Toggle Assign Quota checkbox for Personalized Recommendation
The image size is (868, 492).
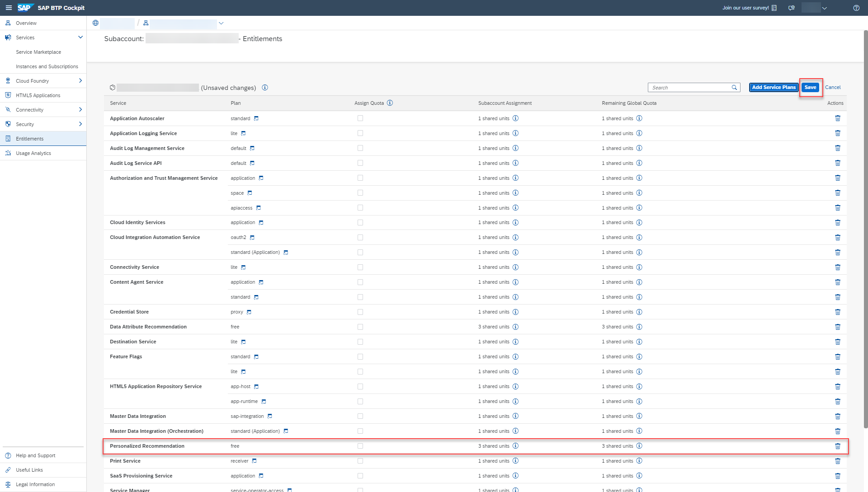[x=360, y=446]
